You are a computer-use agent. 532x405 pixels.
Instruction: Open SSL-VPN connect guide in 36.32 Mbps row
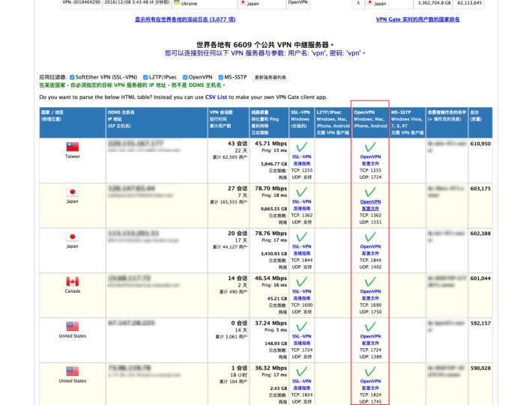pyautogui.click(x=302, y=385)
